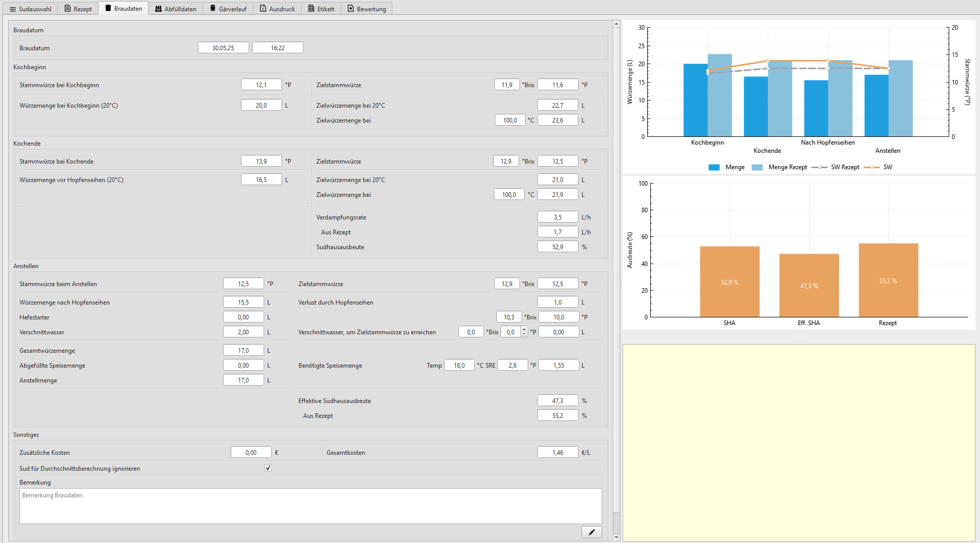Click the Gärverlauf fermenter icon
This screenshot has height=543, width=980.
[213, 9]
